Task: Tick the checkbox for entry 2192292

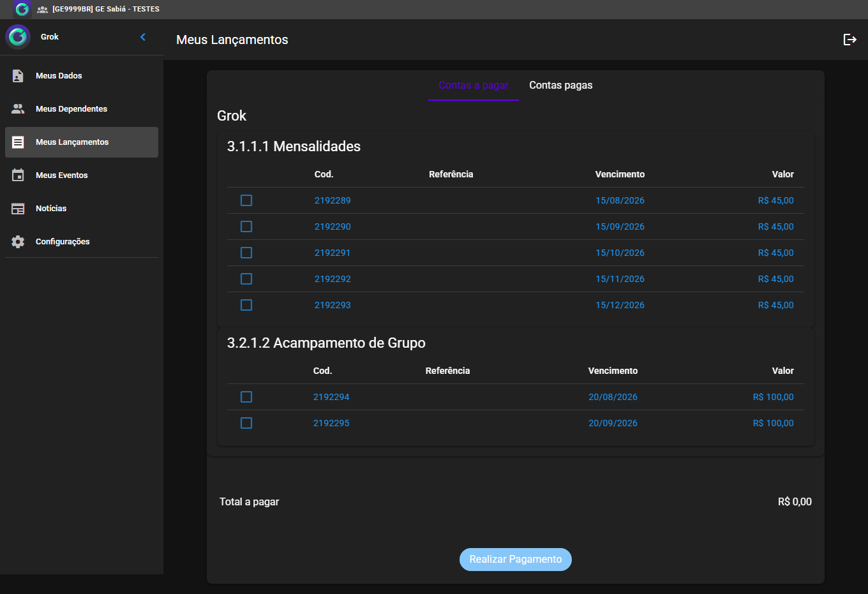Action: (x=246, y=279)
